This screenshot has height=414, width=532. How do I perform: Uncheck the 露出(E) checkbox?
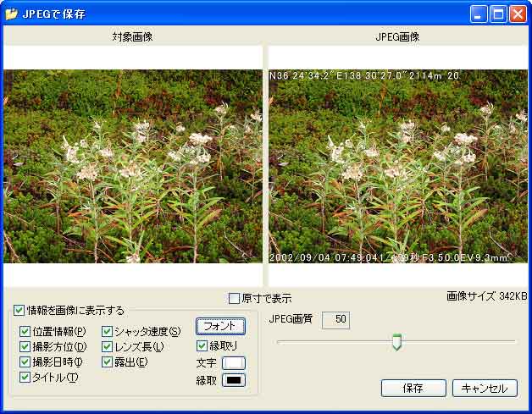(108, 362)
